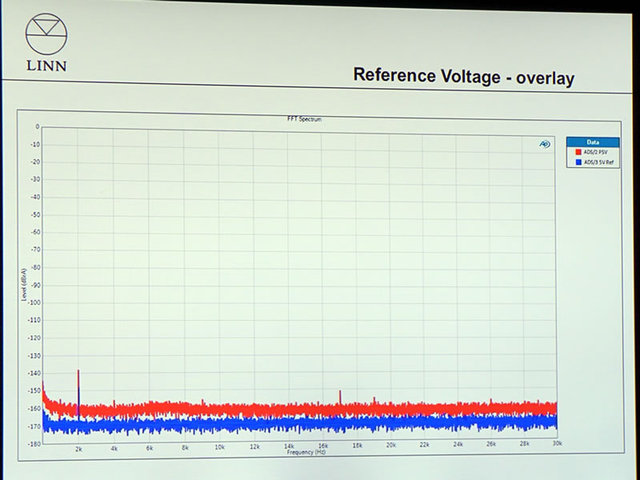This screenshot has width=640, height=480.
Task: Click the FFT Spectrum chart title
Action: tap(304, 119)
